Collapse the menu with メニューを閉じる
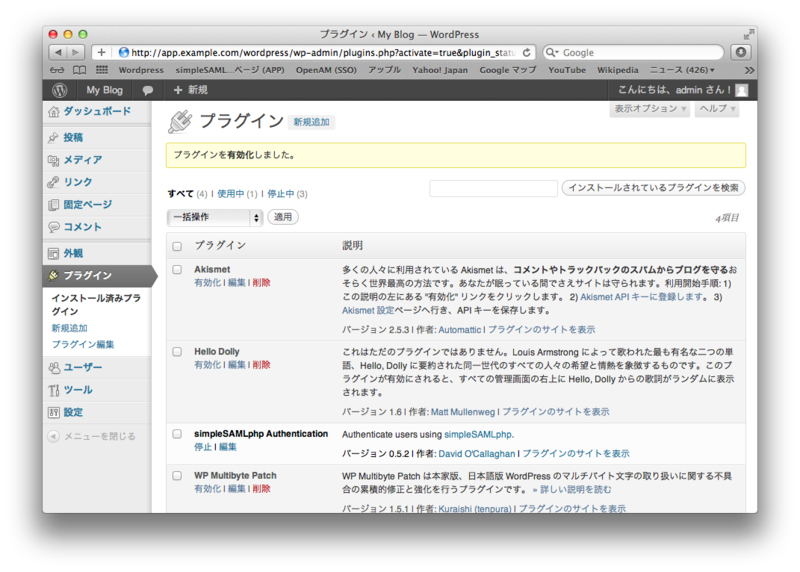Image resolution: width=800 pixels, height=572 pixels. [92, 436]
